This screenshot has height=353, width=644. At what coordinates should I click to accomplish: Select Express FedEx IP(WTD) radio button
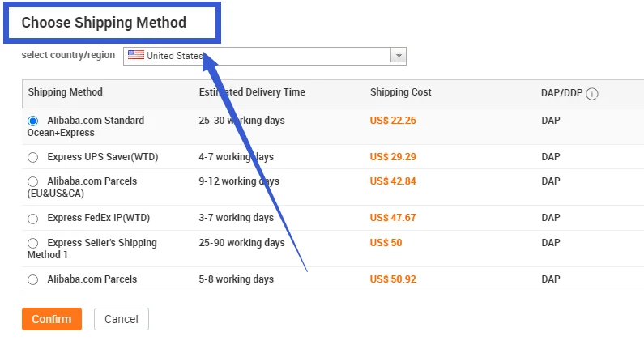point(33,219)
